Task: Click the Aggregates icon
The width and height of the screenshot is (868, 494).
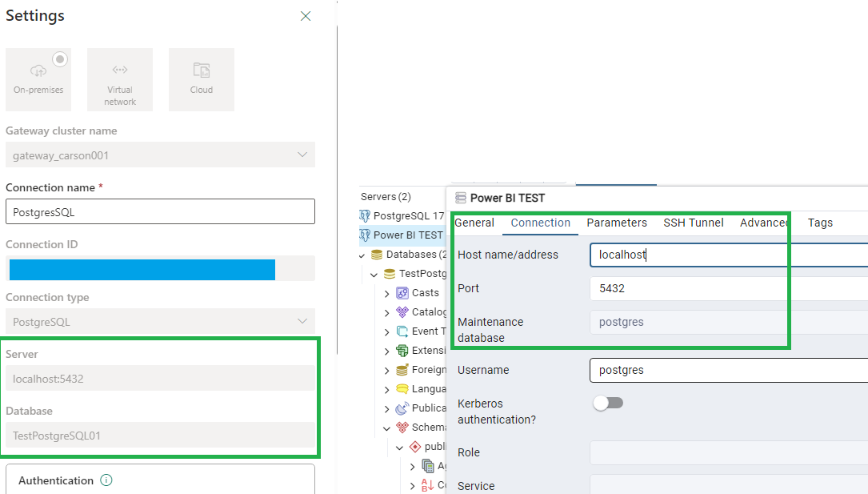Action: 428,466
